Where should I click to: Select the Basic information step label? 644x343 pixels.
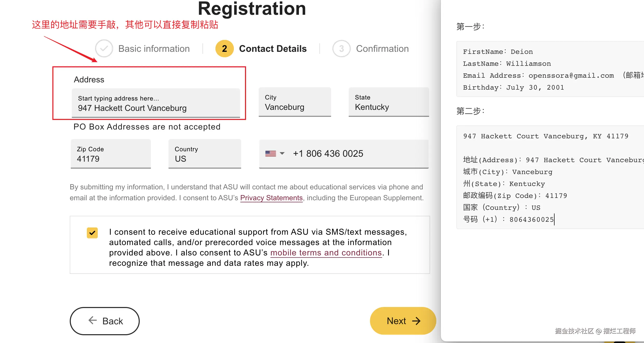(x=154, y=49)
